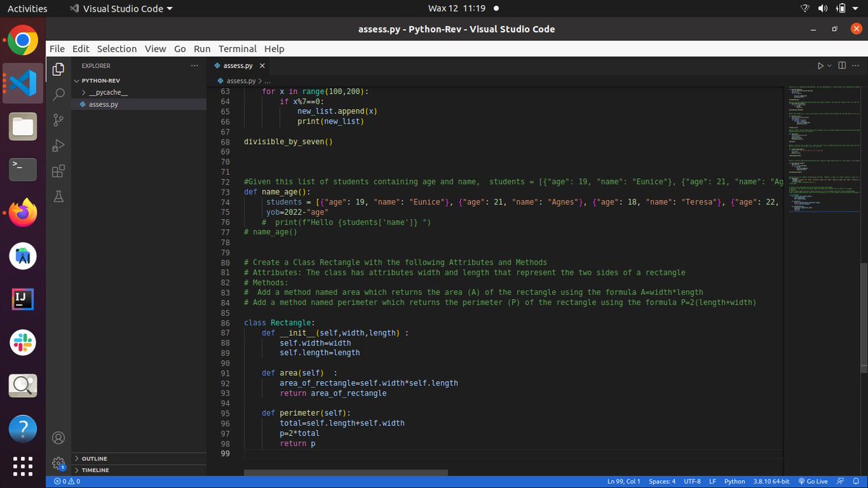
Task: Change end of line sequence LF
Action: coord(712,481)
